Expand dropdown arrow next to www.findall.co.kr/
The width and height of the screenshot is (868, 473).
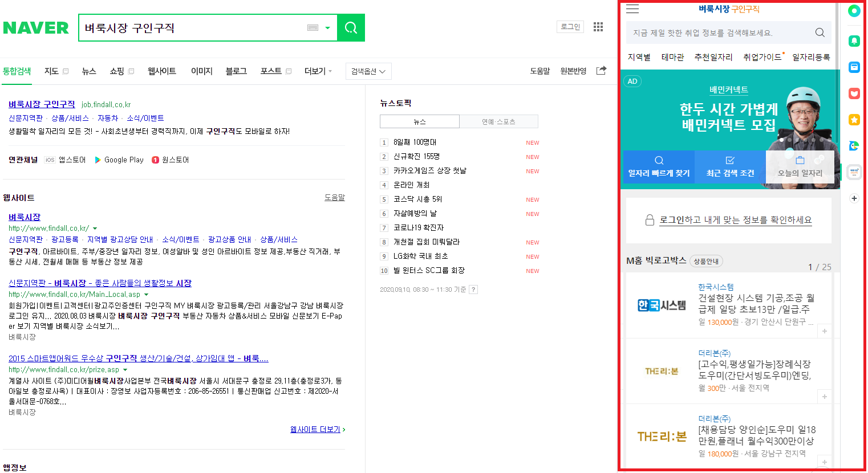point(95,229)
